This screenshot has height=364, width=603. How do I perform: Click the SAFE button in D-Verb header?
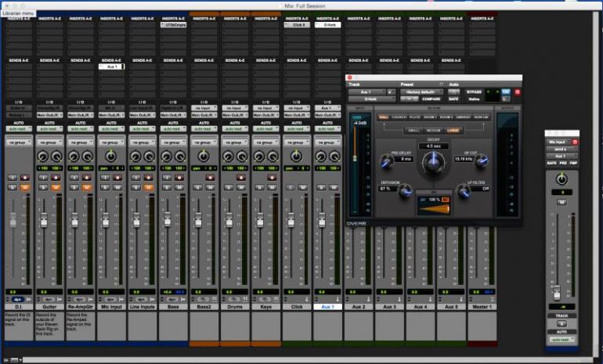coord(453,99)
